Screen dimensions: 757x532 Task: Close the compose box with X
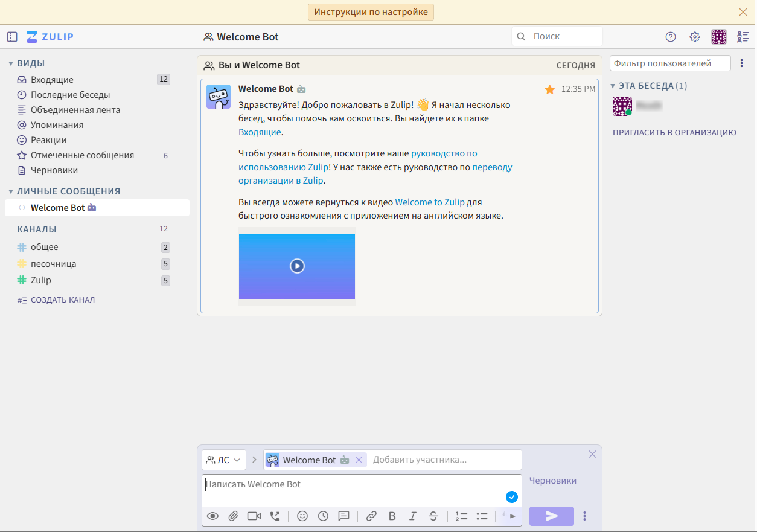click(x=593, y=454)
